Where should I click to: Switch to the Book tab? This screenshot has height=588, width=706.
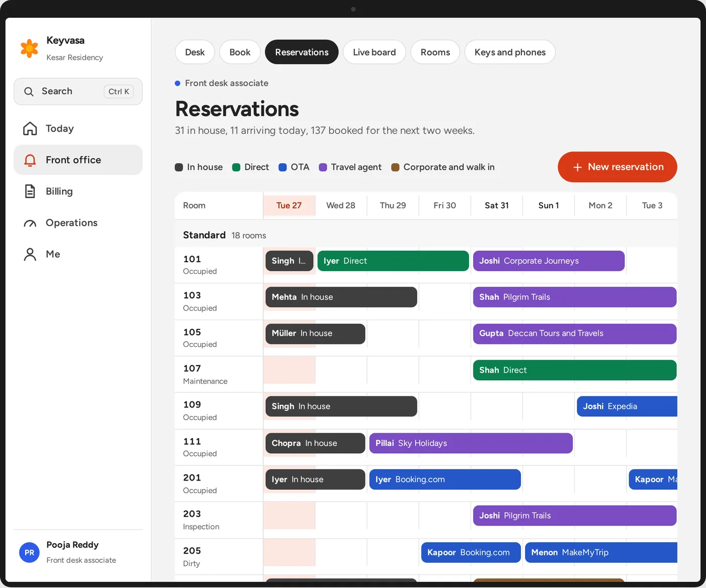click(240, 52)
